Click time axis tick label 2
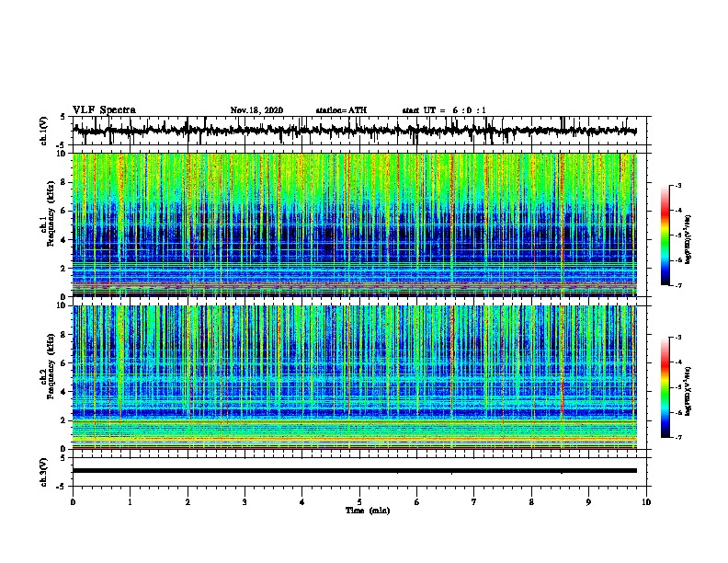Viewport: 728px width, 563px height. (188, 502)
